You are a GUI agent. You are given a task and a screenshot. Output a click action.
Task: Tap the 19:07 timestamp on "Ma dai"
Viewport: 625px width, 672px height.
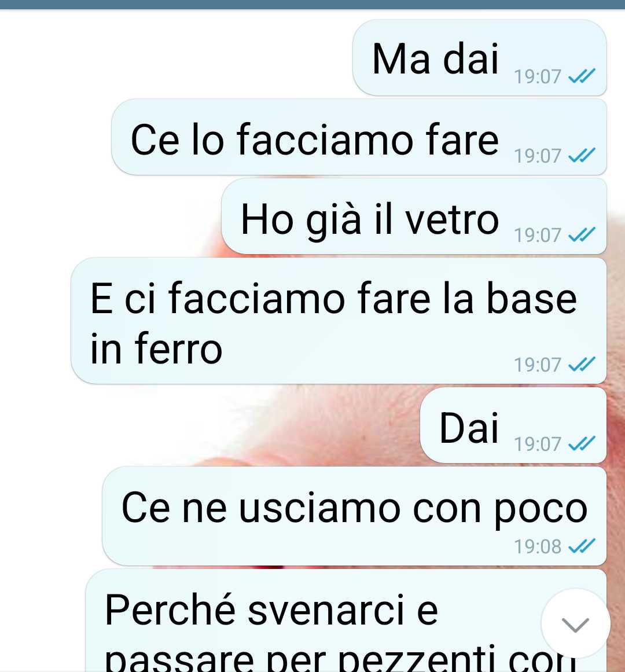[x=537, y=77]
